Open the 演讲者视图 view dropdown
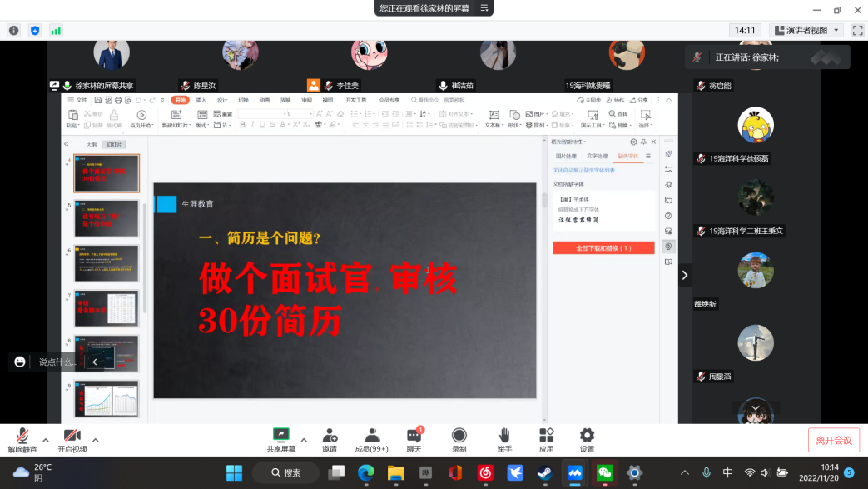 pyautogui.click(x=806, y=30)
